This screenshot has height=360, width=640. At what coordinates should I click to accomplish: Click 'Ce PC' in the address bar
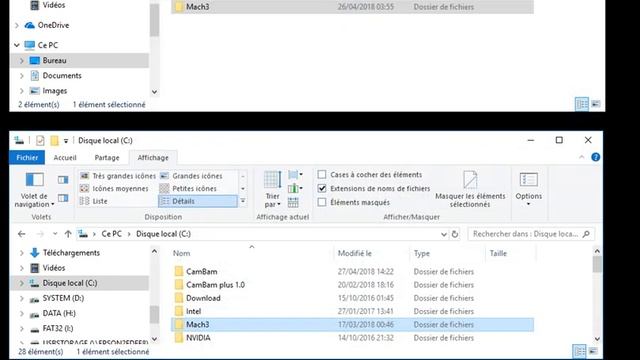[111, 234]
